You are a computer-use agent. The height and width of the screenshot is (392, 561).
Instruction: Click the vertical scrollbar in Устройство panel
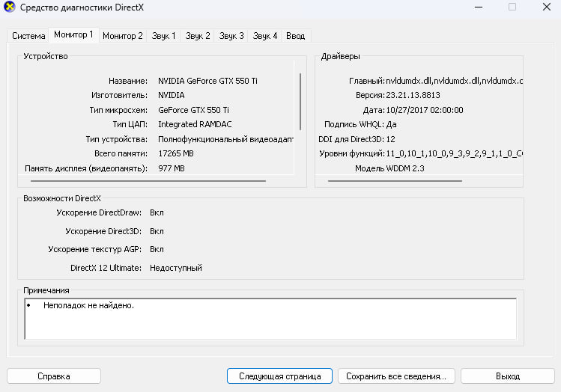pos(300,102)
